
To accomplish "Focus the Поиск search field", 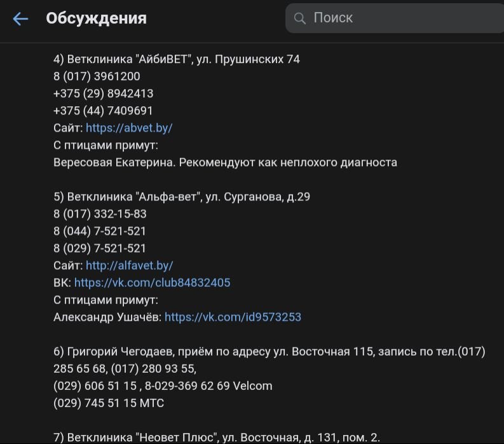I will tap(400, 18).
